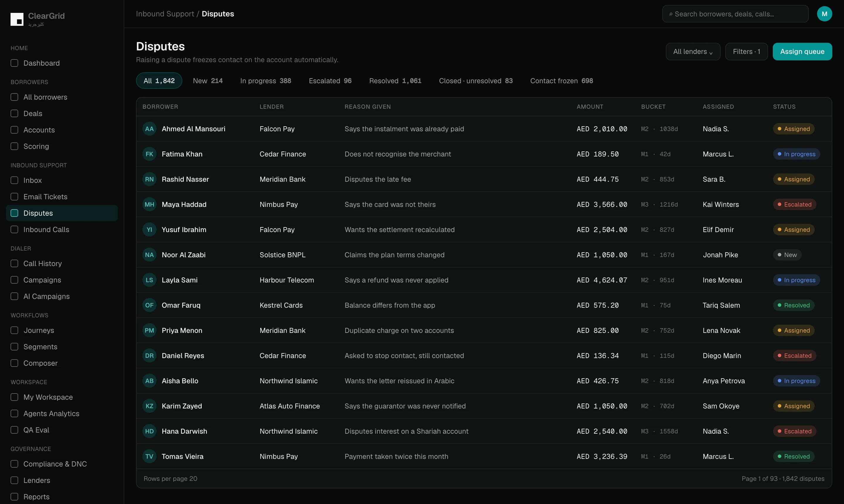Click Maya Haddad's MH avatar
This screenshot has height=504, width=844.
(149, 205)
